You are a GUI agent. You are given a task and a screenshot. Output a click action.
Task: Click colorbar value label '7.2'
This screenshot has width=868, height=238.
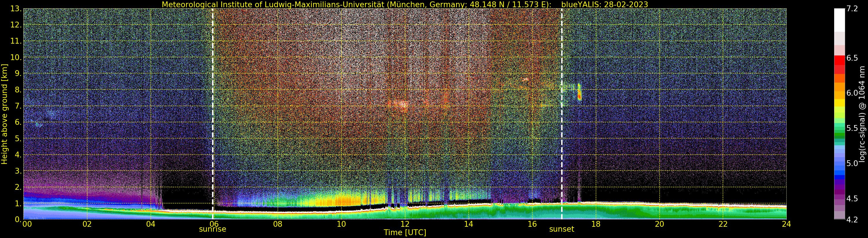pos(852,9)
